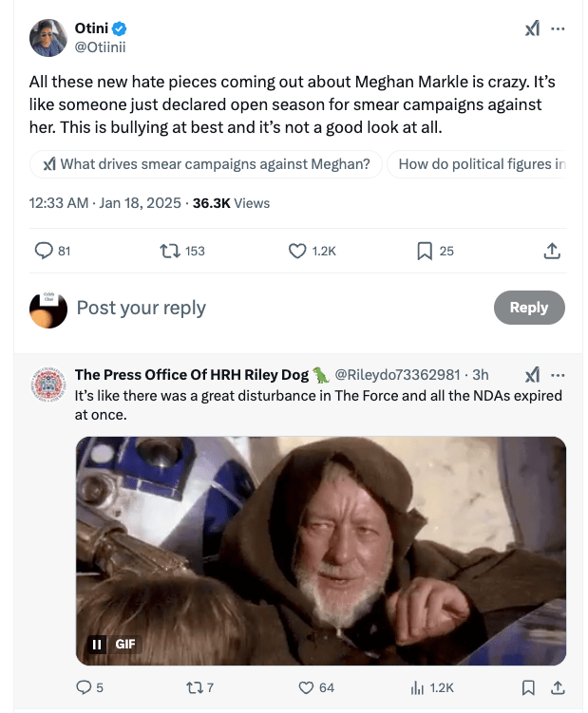The width and height of the screenshot is (588, 713).
Task: Click the Grok icon on Riley Dog's reply
Action: point(532,375)
